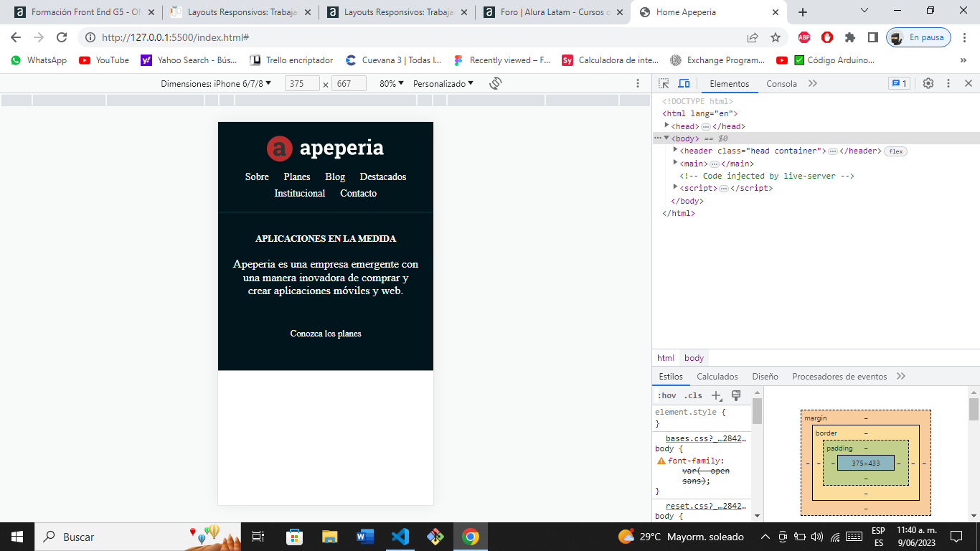Expand the header class node
Viewport: 980px width, 551px height.
point(675,150)
